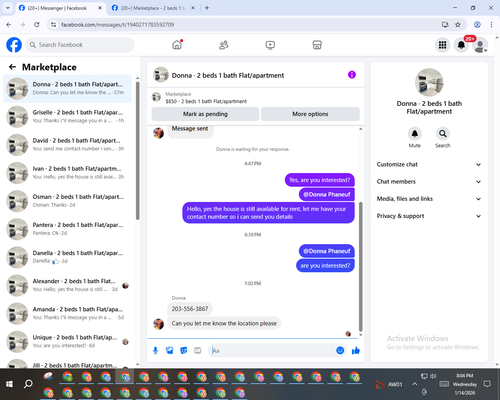Choose a GIF icon

[198, 350]
